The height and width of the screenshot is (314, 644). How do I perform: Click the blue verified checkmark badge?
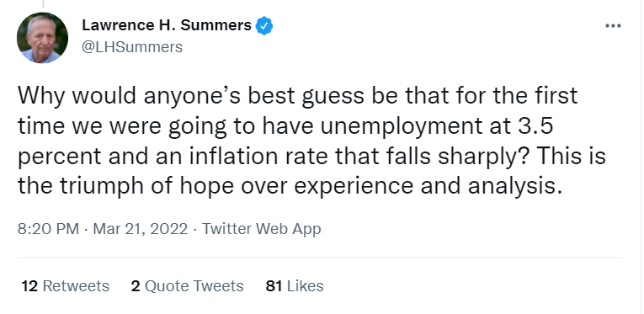[264, 25]
